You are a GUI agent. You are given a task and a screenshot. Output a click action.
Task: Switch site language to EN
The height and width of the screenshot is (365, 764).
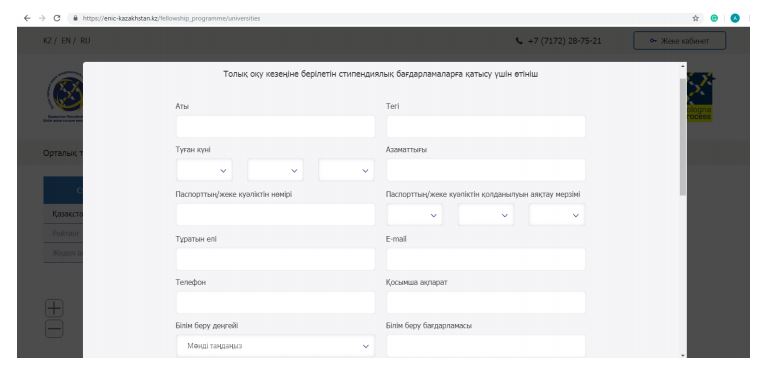[x=65, y=40]
